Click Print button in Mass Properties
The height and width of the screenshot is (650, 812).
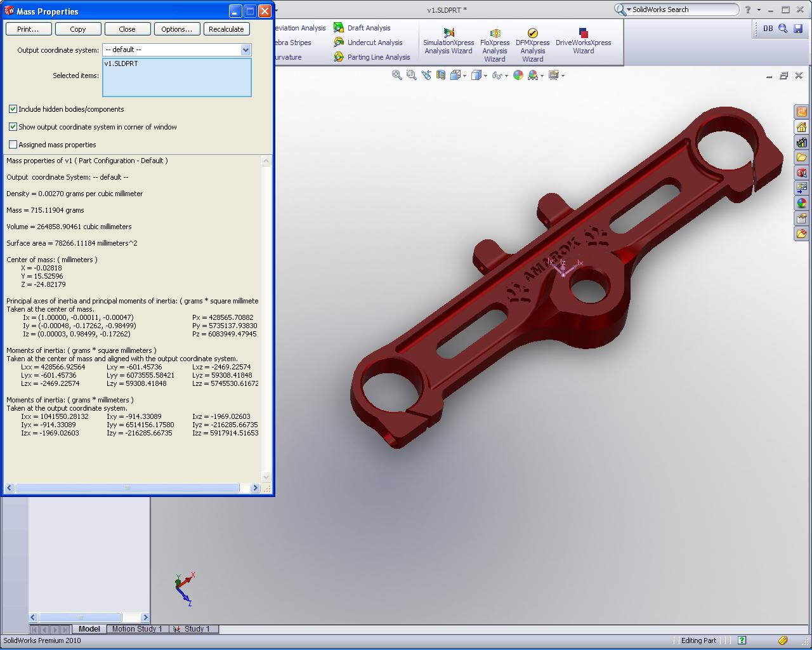pyautogui.click(x=28, y=29)
